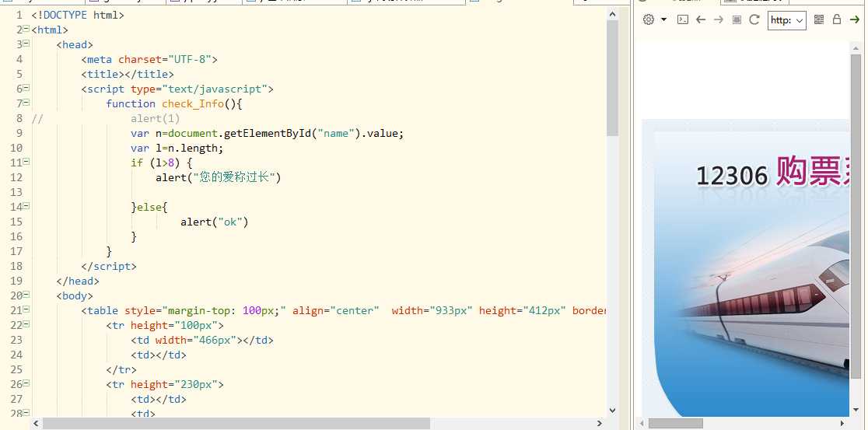Open the browser preview settings gear

point(649,19)
